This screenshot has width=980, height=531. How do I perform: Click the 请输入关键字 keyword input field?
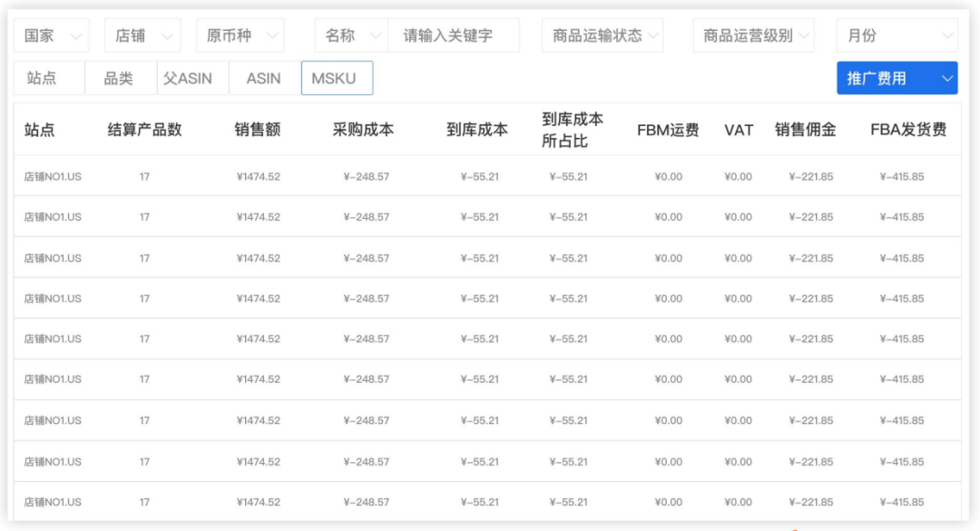pyautogui.click(x=454, y=36)
